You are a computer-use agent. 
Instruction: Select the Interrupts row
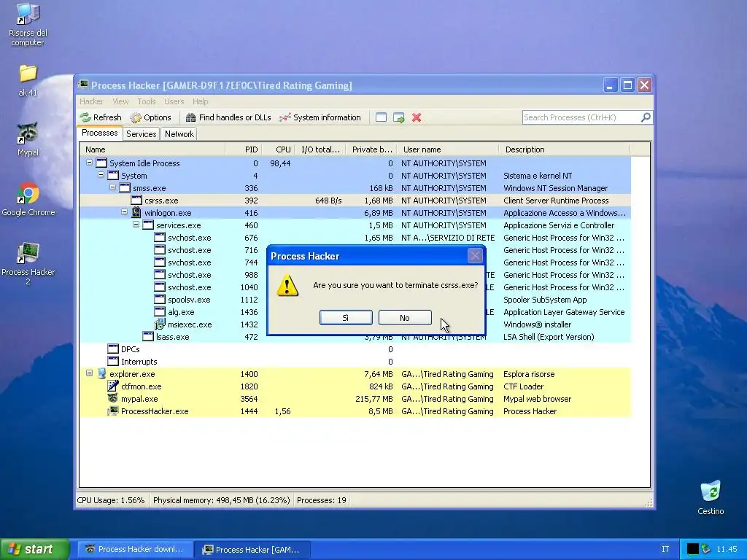click(355, 362)
